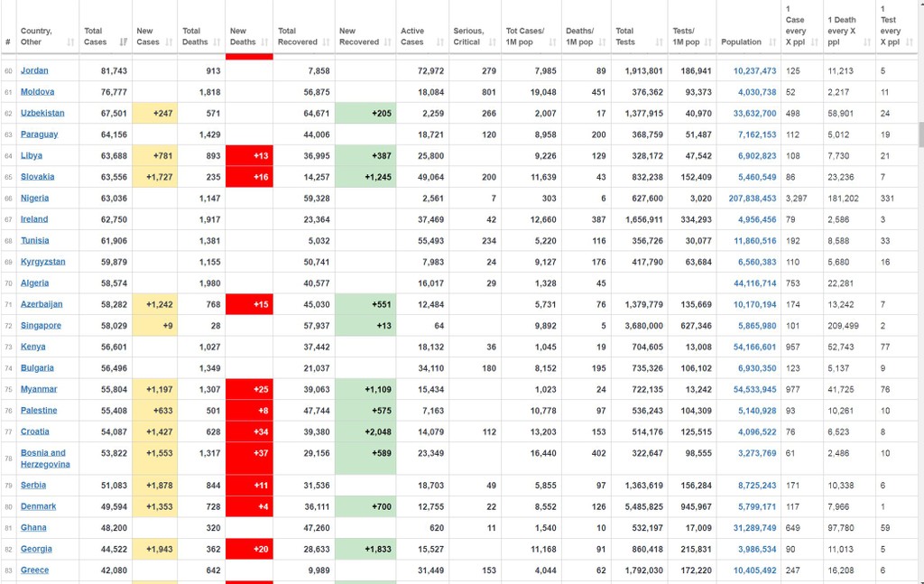Sort by Deaths/1M pop using its icon
The width and height of the screenshot is (924, 584).
pos(602,42)
